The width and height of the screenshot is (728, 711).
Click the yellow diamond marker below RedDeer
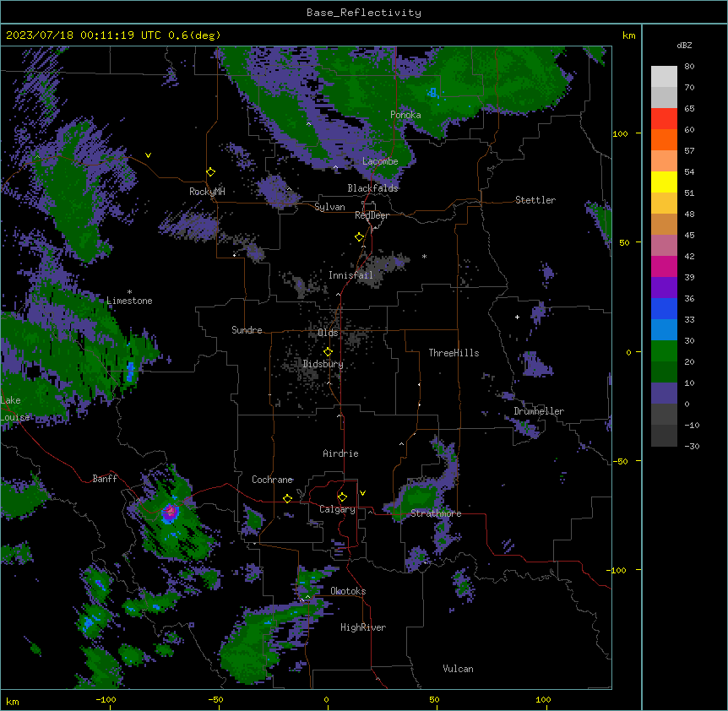coord(360,237)
